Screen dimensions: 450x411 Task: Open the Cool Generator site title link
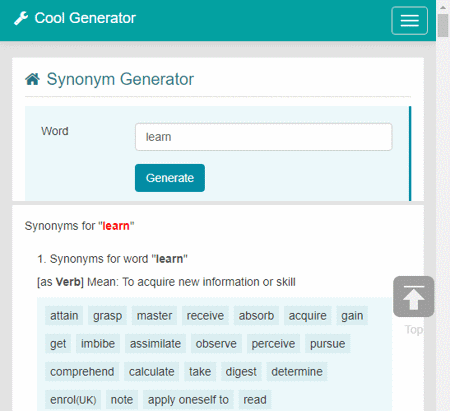(x=85, y=18)
